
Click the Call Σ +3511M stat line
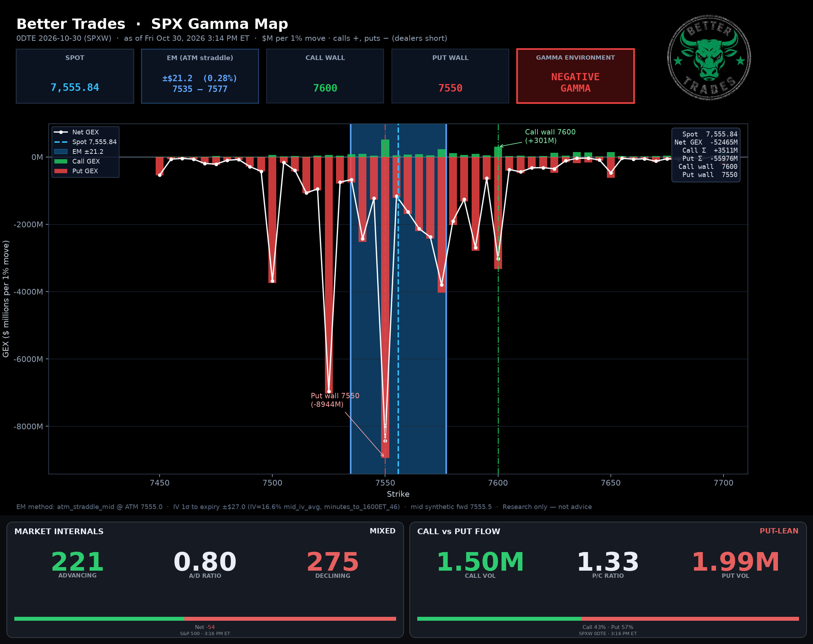[x=710, y=150]
